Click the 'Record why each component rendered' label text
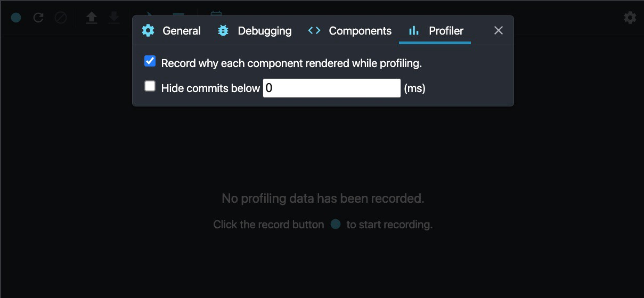Viewport: 644px width, 298px height. (x=291, y=63)
